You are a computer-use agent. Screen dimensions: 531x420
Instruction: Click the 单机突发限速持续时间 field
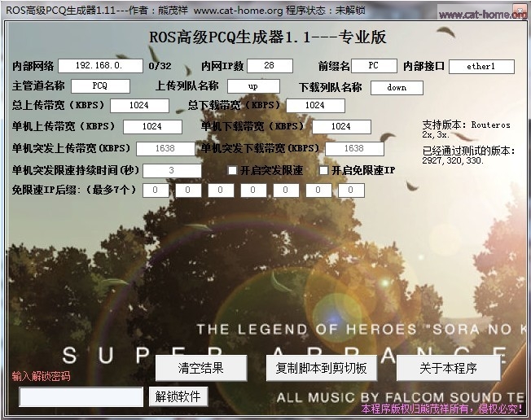[x=172, y=171]
